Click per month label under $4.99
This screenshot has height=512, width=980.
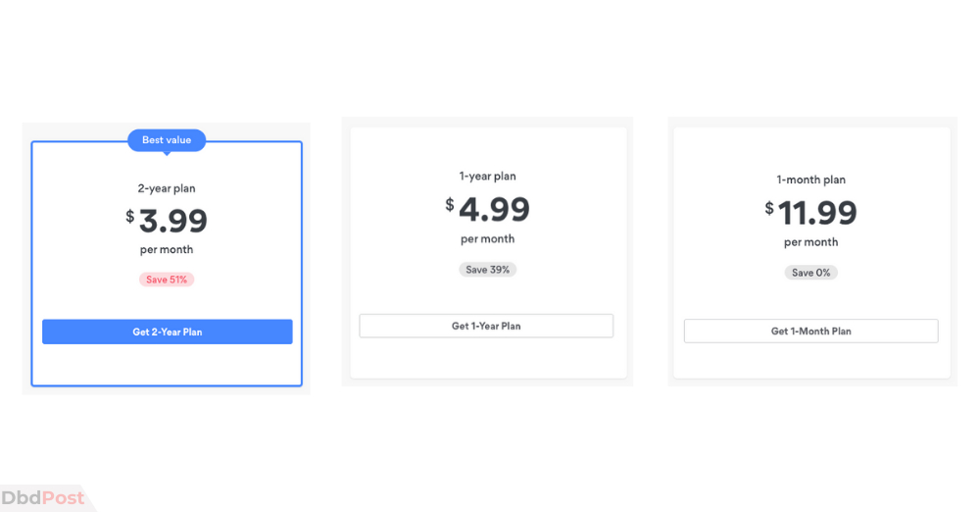487,239
